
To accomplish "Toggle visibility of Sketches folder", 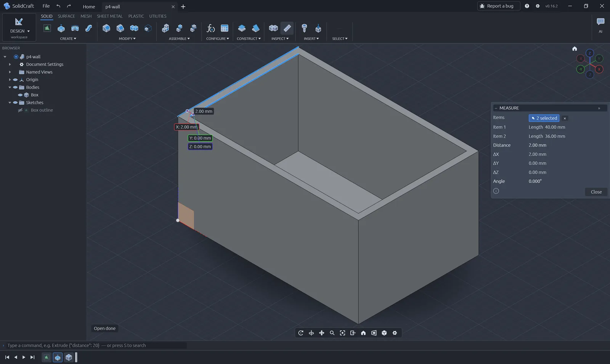I will 15,102.
